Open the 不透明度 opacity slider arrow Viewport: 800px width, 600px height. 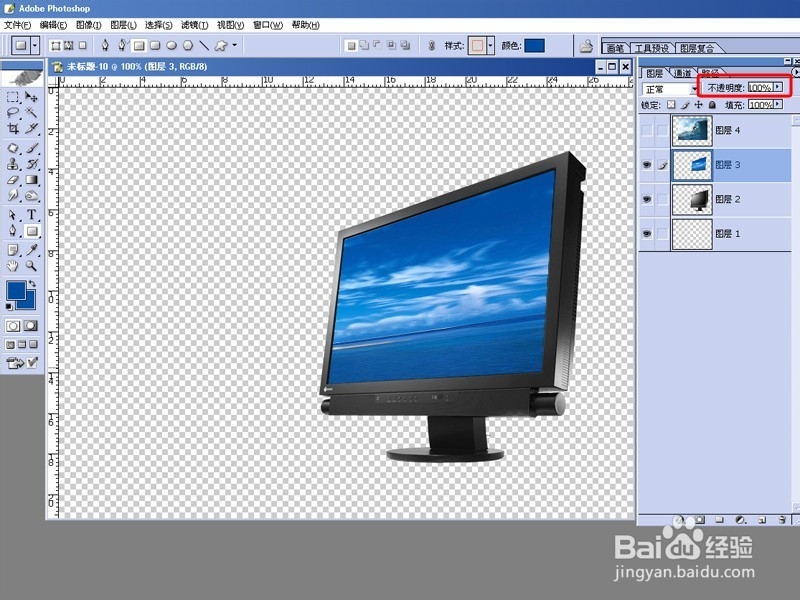click(x=777, y=87)
